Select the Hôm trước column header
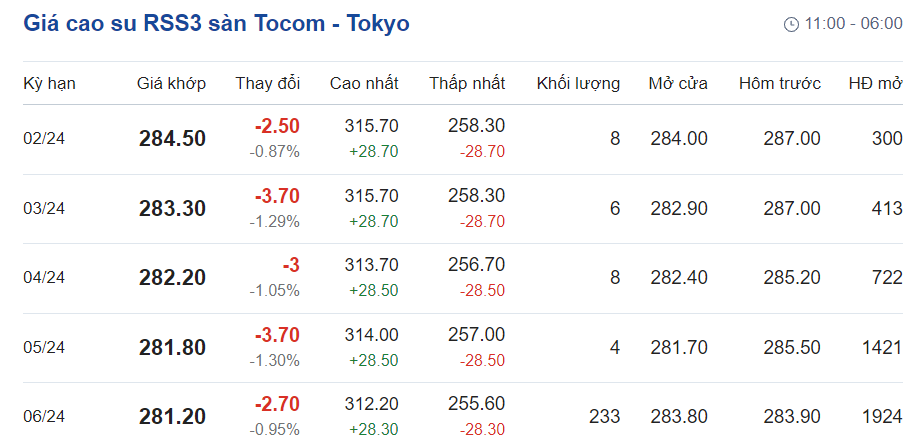 click(x=779, y=83)
